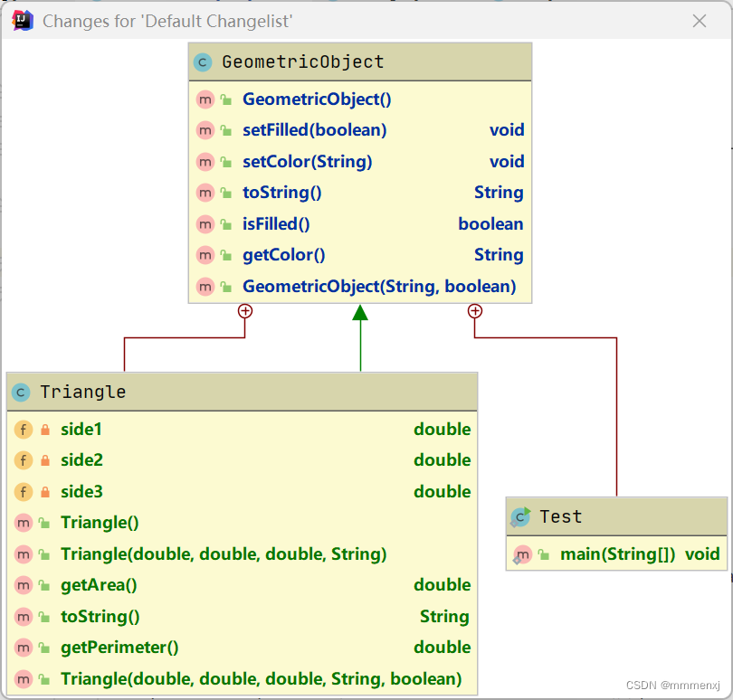Click the public visibility icon beside toString() in GeometricObject
This screenshot has width=733, height=700.
pyautogui.click(x=226, y=193)
